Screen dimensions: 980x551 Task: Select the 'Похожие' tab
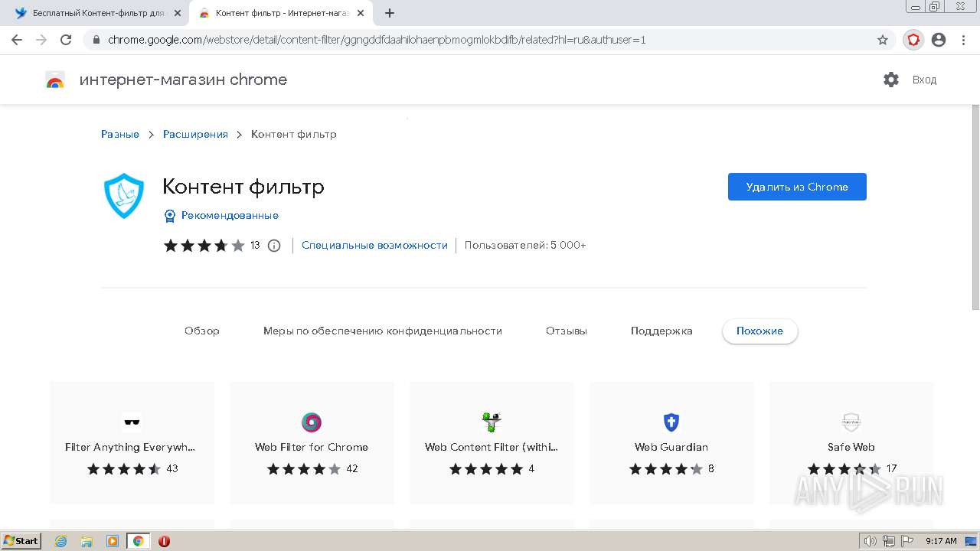(759, 331)
